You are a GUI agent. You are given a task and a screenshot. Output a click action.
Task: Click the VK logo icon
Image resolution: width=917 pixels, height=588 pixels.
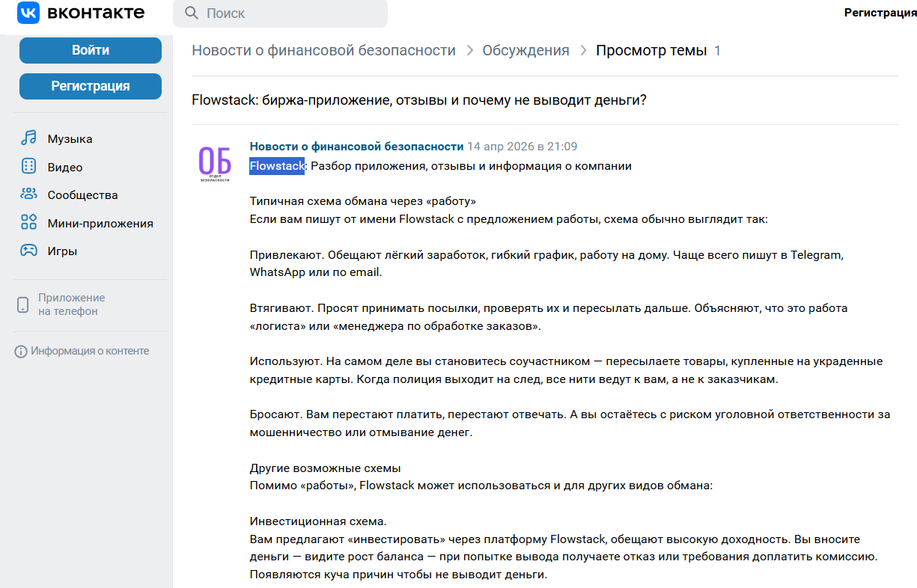(x=28, y=13)
